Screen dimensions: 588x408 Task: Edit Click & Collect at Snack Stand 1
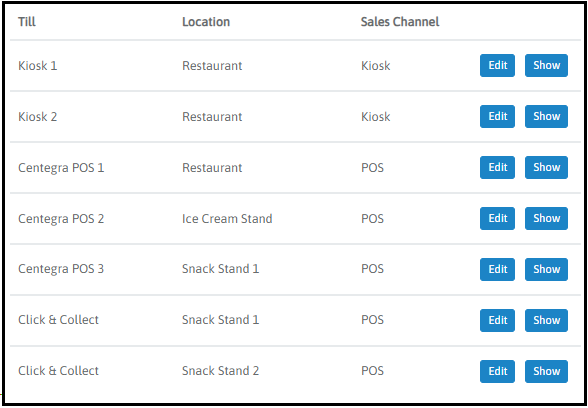(497, 320)
